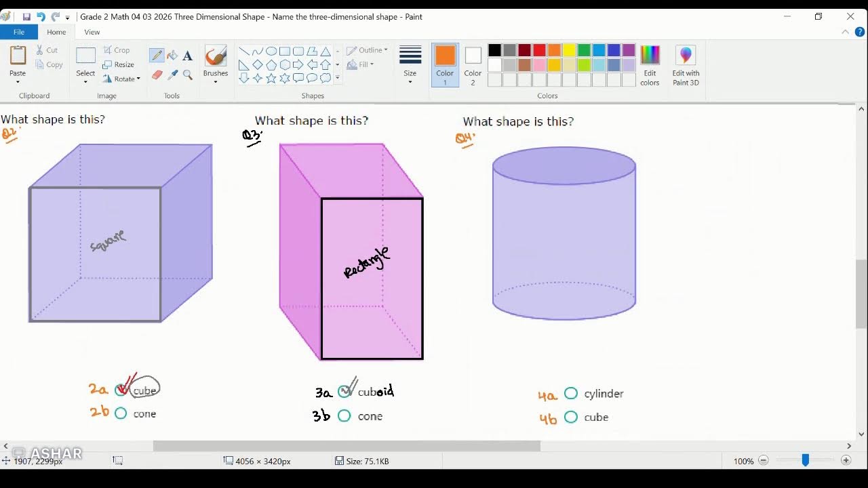Click the Crop tool
The height and width of the screenshot is (488, 868).
(116, 50)
